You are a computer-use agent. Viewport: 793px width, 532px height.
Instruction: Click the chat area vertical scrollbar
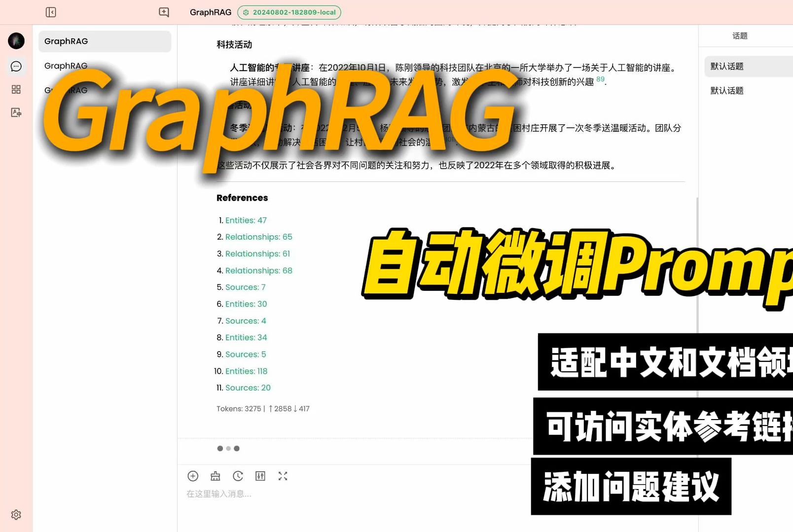pyautogui.click(x=697, y=266)
